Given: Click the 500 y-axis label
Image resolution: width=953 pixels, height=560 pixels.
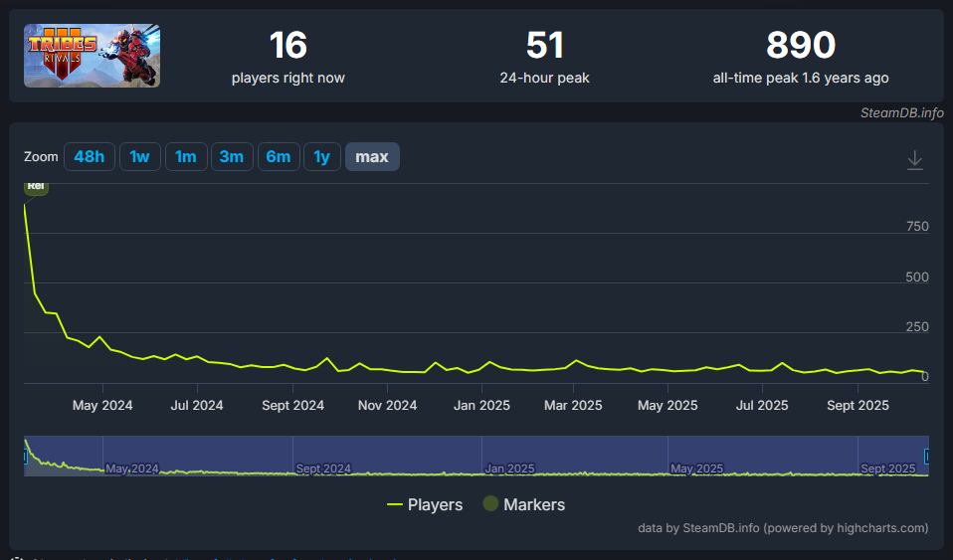Looking at the screenshot, I should point(917,278).
